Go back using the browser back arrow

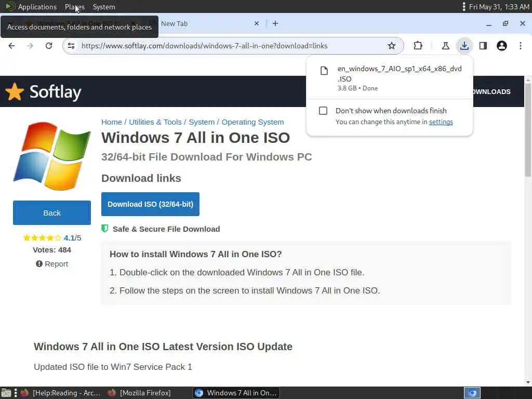11,46
